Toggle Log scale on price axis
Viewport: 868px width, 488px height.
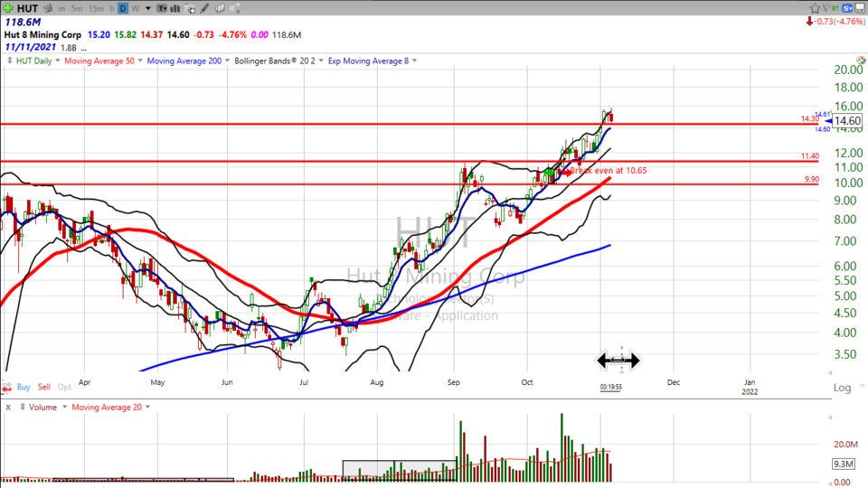point(841,388)
